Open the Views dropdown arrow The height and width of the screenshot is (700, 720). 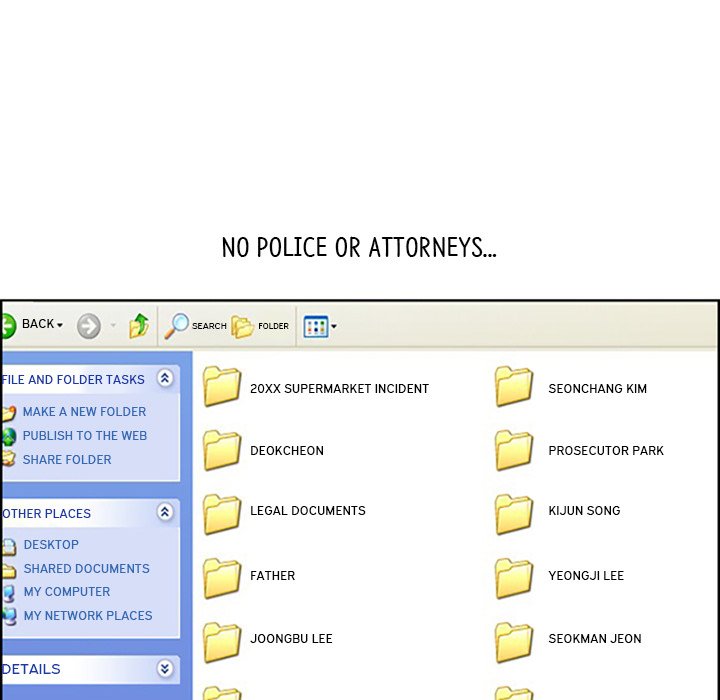(x=334, y=326)
